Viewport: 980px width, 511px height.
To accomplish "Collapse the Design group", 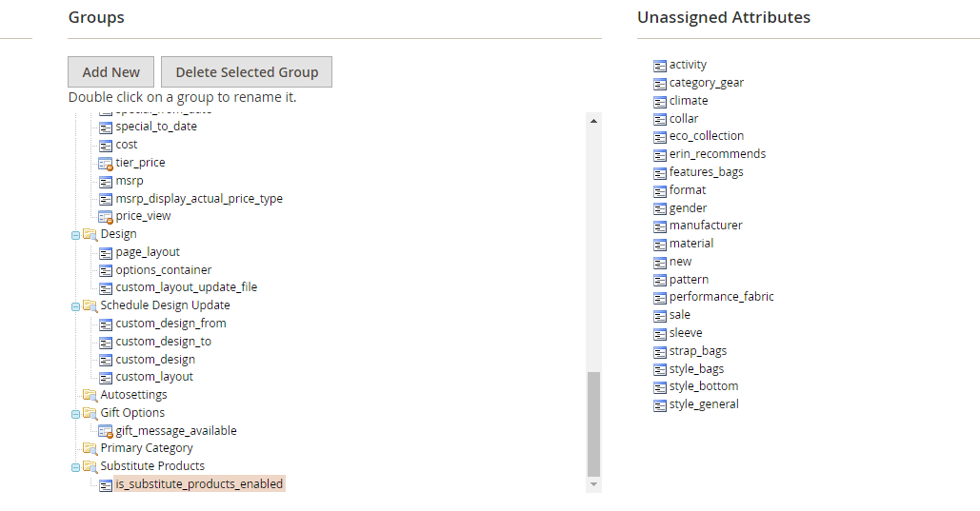I will tap(75, 234).
